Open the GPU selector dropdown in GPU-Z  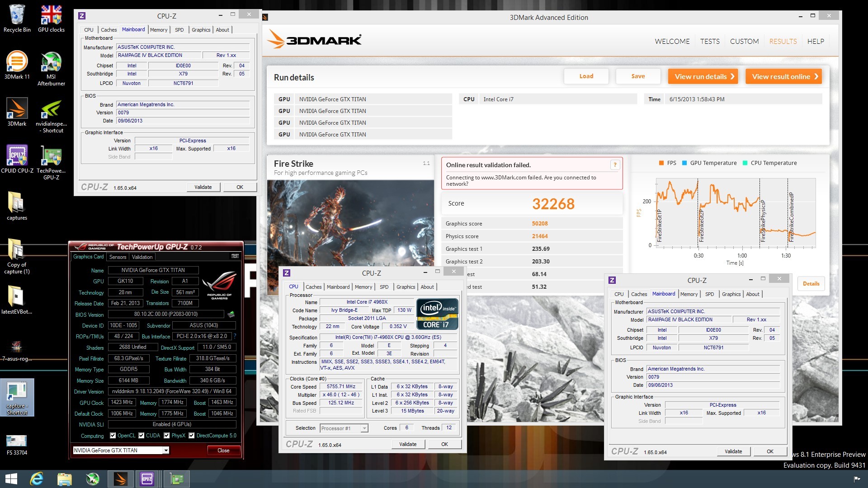coord(166,450)
